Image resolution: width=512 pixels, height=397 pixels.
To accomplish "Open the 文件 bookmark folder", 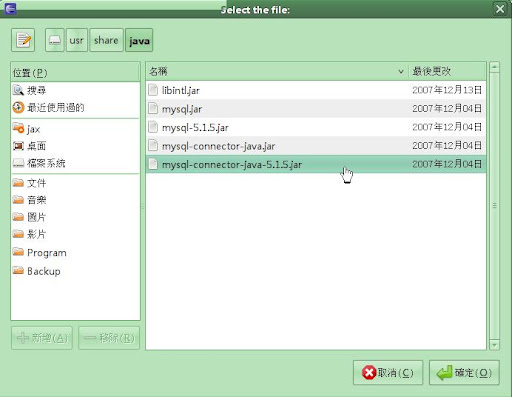I will (x=75, y=183).
